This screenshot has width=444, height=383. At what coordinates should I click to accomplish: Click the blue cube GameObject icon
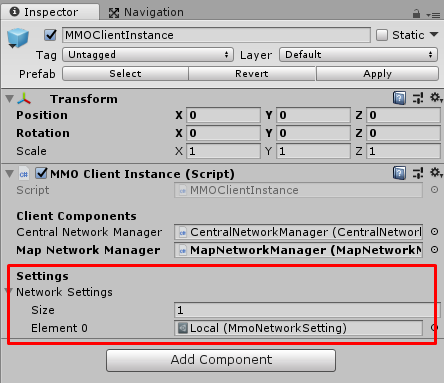point(18,38)
